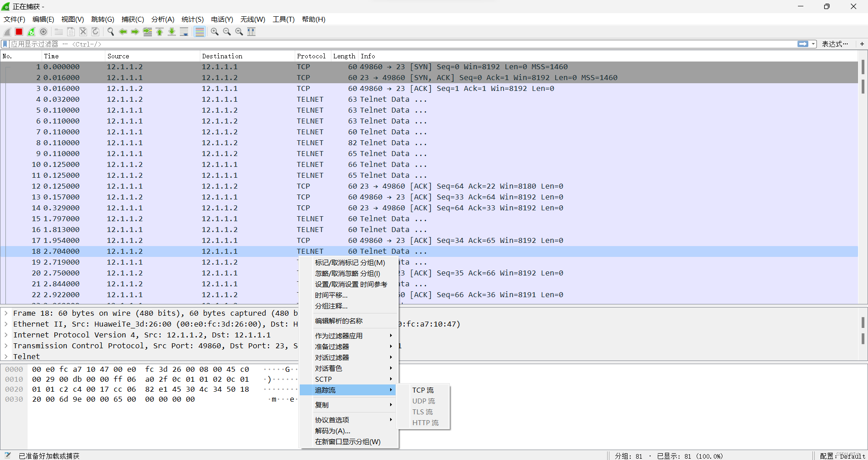Restart the current capture
868x460 pixels.
click(31, 32)
